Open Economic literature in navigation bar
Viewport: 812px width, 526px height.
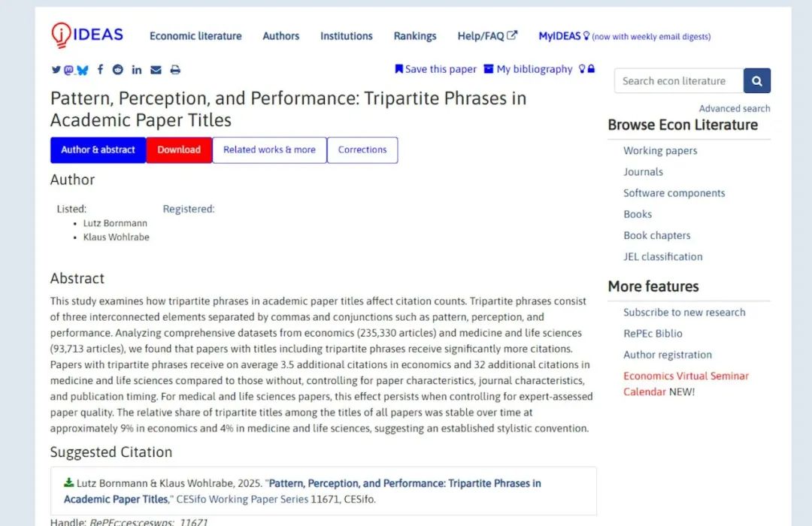pyautogui.click(x=195, y=36)
